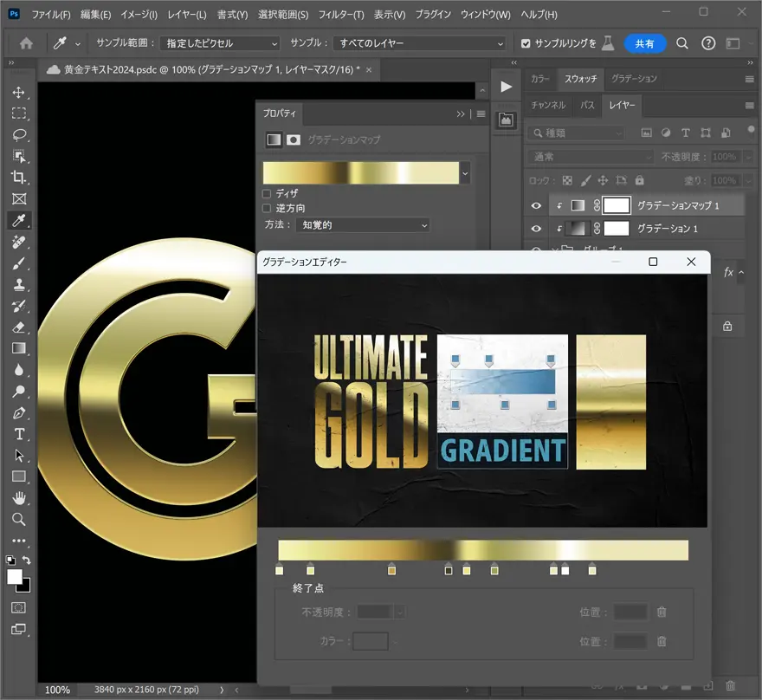This screenshot has height=700, width=762.
Task: Go to the Home screen
Action: pyautogui.click(x=26, y=43)
